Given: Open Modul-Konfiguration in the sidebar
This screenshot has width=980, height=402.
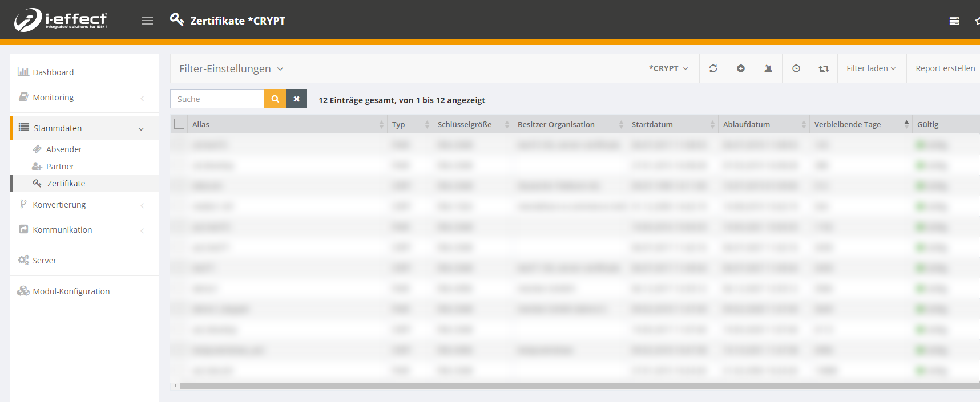Looking at the screenshot, I should point(71,291).
